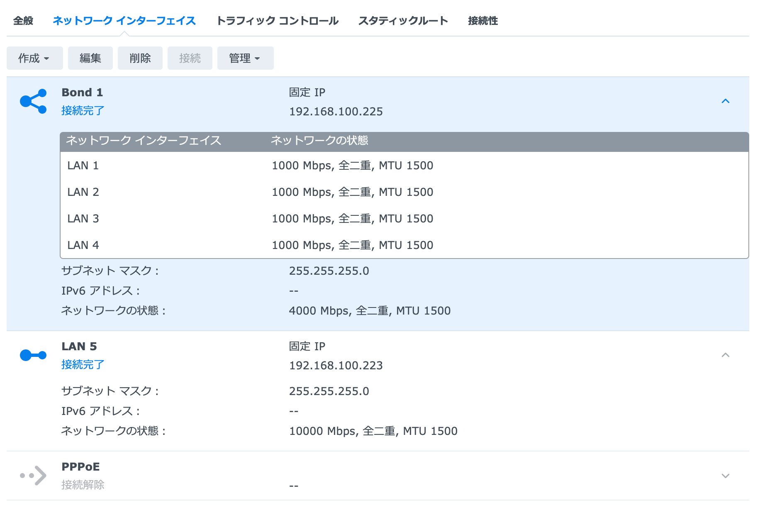Click the 編集 button
This screenshot has height=532, width=760.
tap(90, 58)
